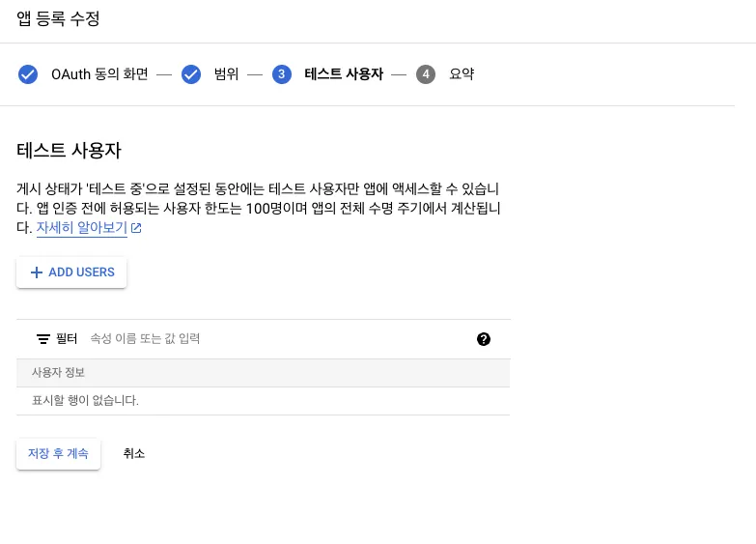The height and width of the screenshot is (544, 756).
Task: Open the 자세히 알아보기 link
Action: [81, 228]
